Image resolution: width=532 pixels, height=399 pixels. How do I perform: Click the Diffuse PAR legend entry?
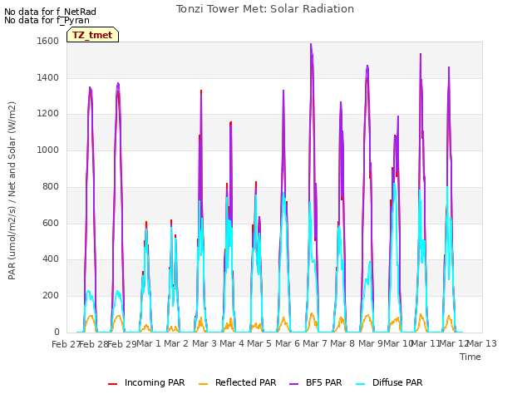click(389, 382)
